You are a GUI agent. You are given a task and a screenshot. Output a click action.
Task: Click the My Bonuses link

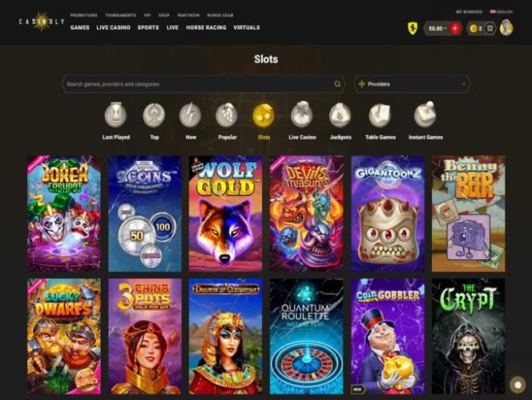[x=469, y=11]
